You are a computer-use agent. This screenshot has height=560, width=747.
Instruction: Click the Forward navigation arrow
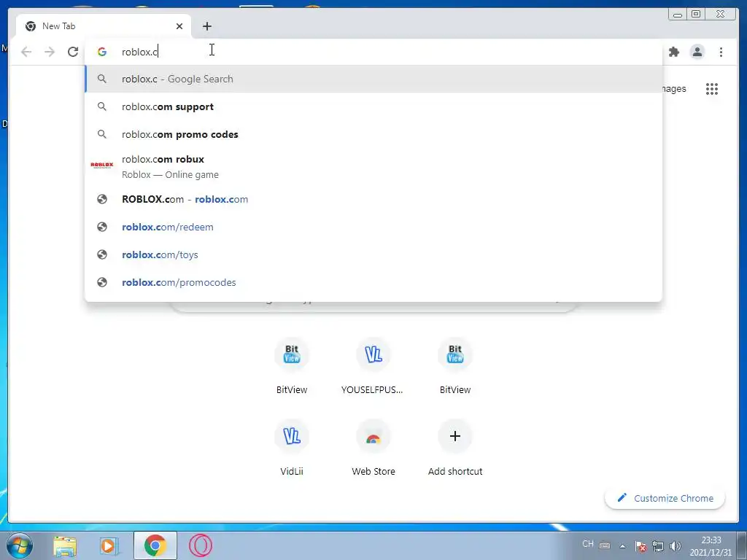coord(50,52)
